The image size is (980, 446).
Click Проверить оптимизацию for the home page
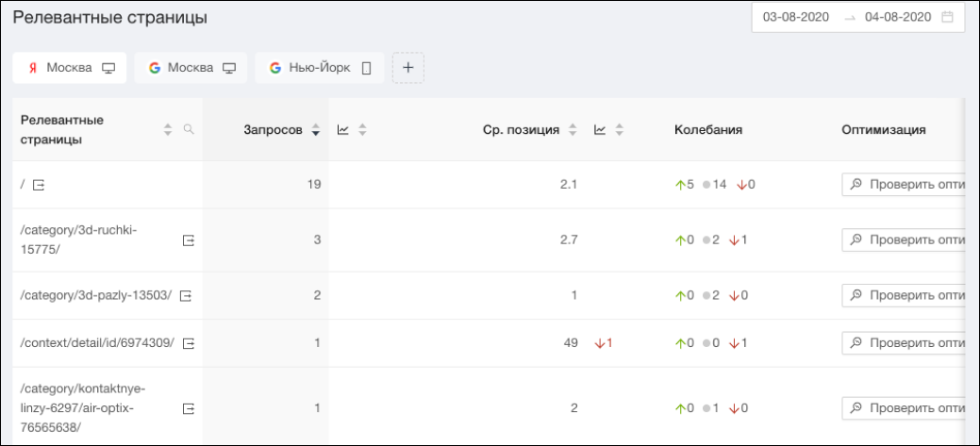click(x=904, y=185)
